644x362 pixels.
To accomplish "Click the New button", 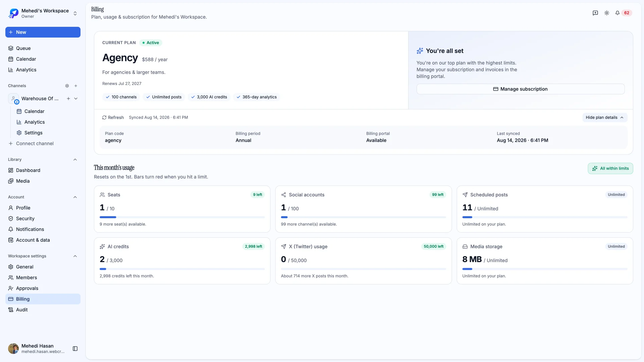I will [43, 32].
